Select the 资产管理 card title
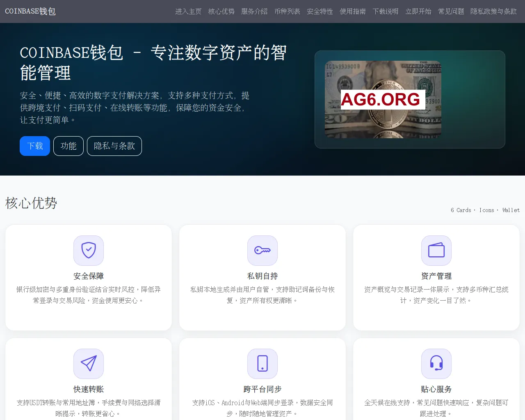Image resolution: width=525 pixels, height=420 pixels. [436, 276]
